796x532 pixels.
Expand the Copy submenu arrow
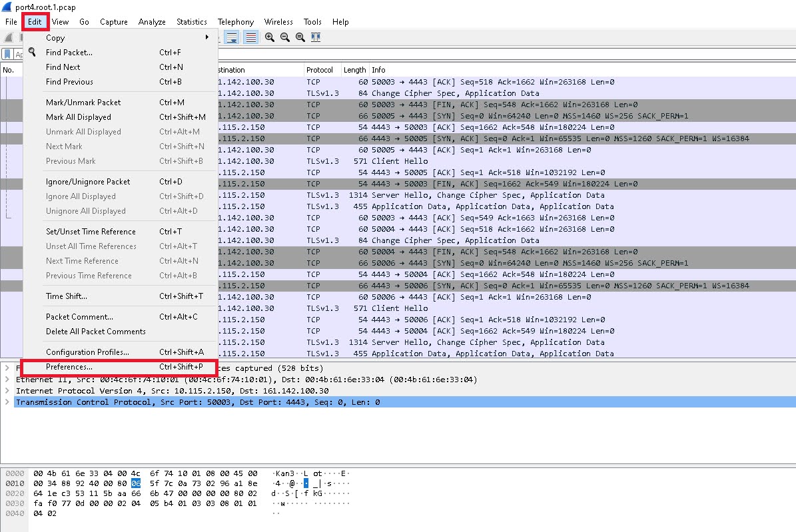206,38
